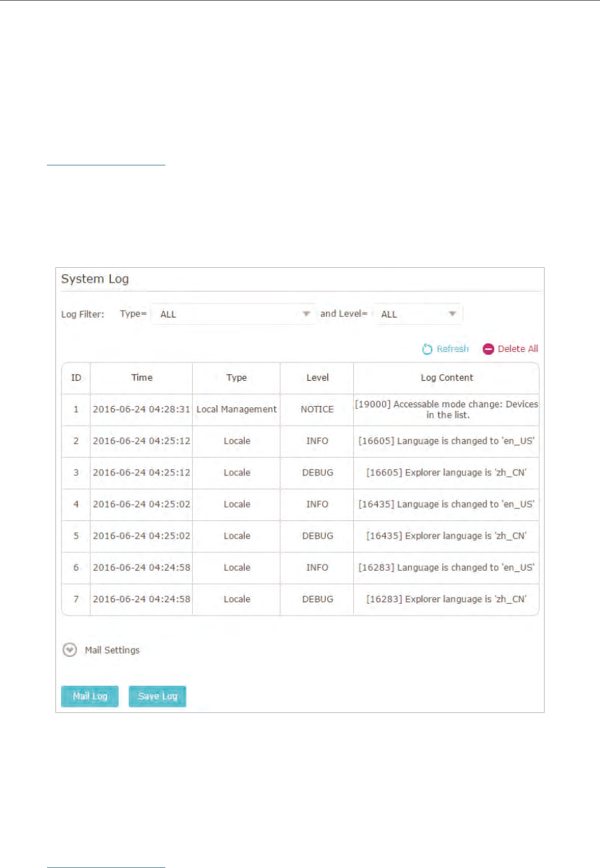
Task: Click the Save Log button
Action: pos(157,696)
